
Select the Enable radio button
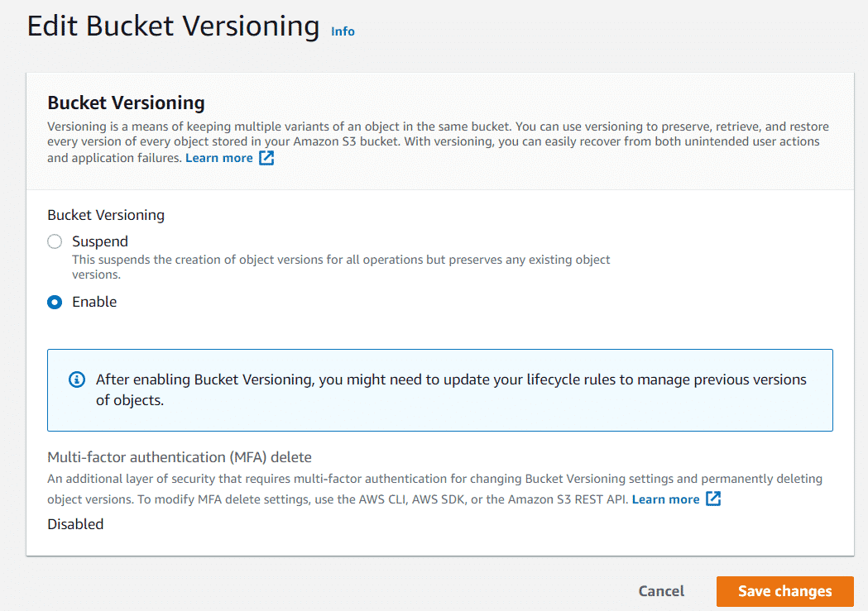point(55,302)
